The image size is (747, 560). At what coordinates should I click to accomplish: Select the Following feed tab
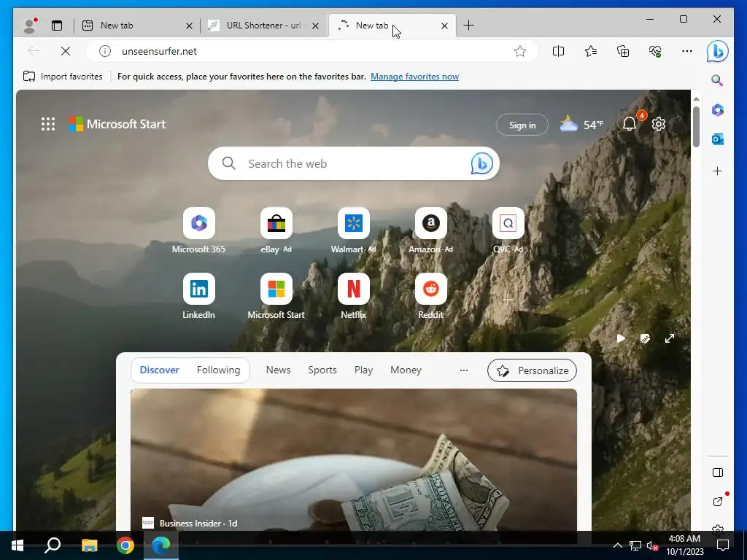coord(218,370)
